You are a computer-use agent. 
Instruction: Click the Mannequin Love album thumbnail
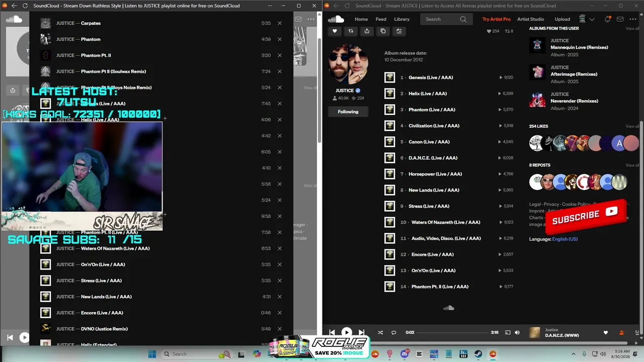pyautogui.click(x=537, y=45)
